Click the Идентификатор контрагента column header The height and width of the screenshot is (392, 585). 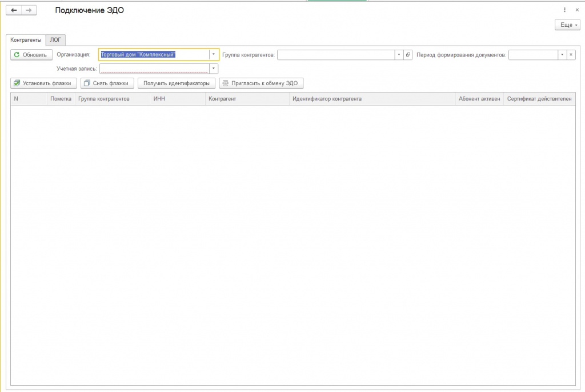tap(372, 99)
